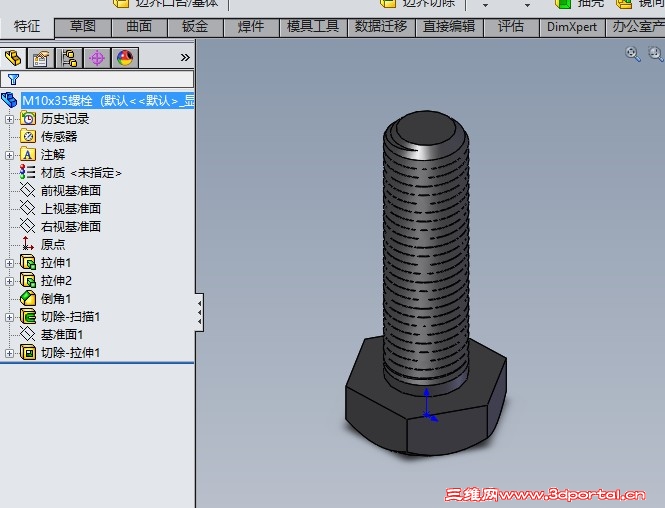
Task: Click the 拉伸1 extrude feature icon
Action: (28, 263)
